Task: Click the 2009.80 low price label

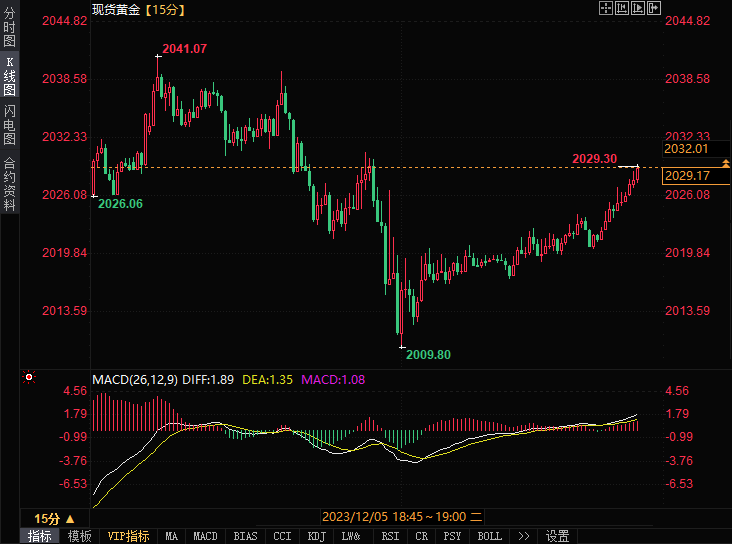Action: point(428,355)
